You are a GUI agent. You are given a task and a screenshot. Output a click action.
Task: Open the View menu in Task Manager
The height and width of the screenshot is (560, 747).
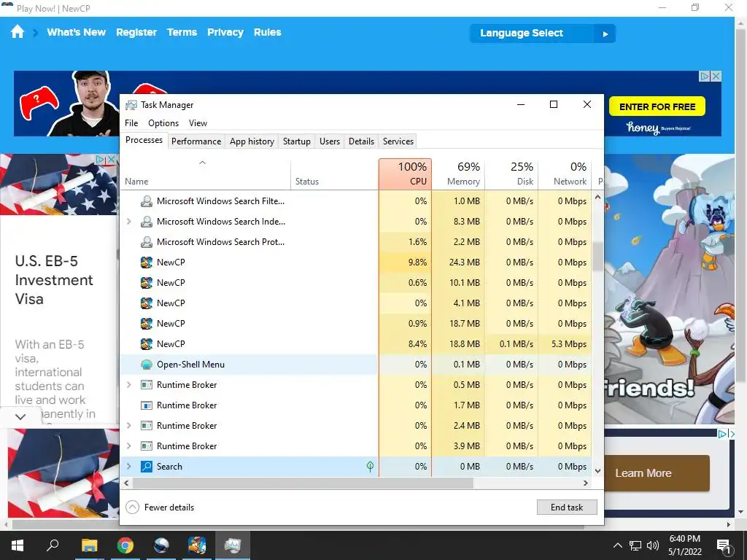coord(198,123)
